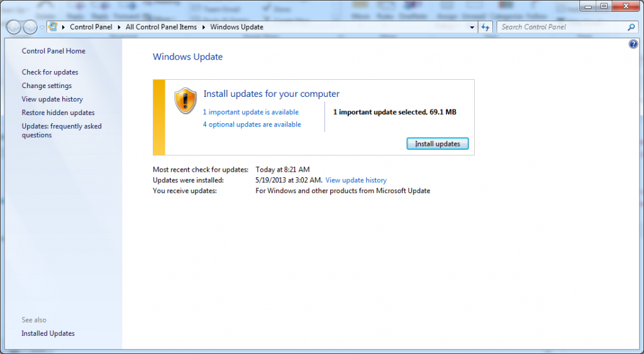Viewport: 644px width, 354px height.
Task: Click the search magnifier icon
Action: click(631, 27)
